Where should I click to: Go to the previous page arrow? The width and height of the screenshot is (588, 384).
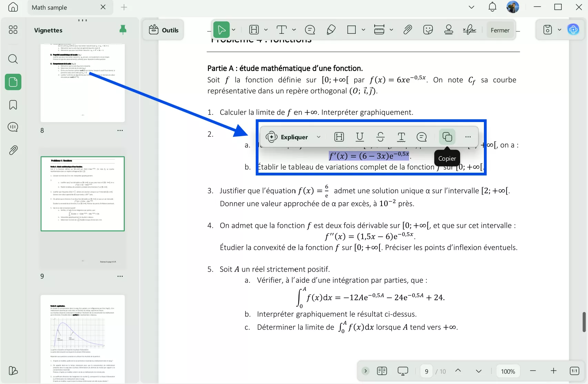click(x=458, y=371)
